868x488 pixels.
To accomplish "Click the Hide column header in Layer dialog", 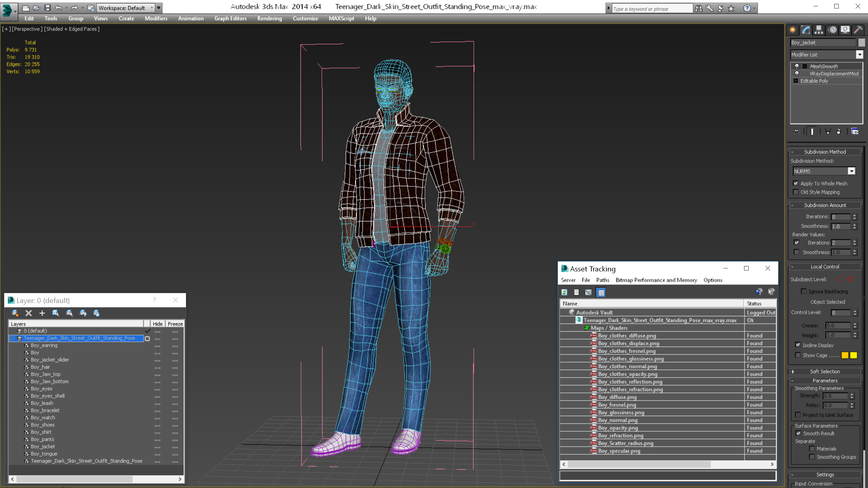I will click(158, 324).
